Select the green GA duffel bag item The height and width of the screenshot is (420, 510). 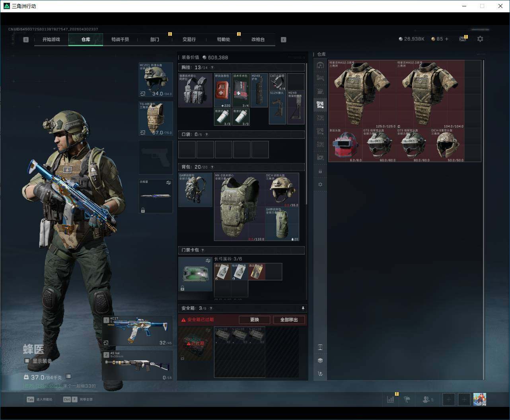click(282, 224)
